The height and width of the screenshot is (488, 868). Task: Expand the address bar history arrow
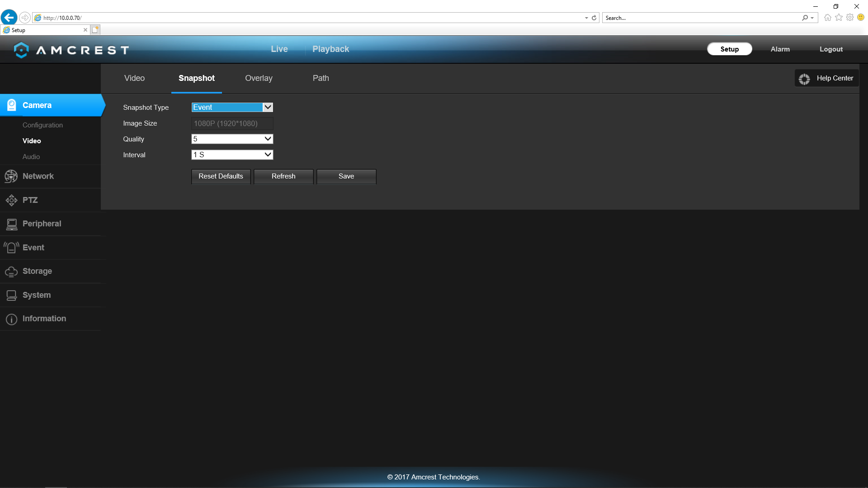(x=586, y=18)
